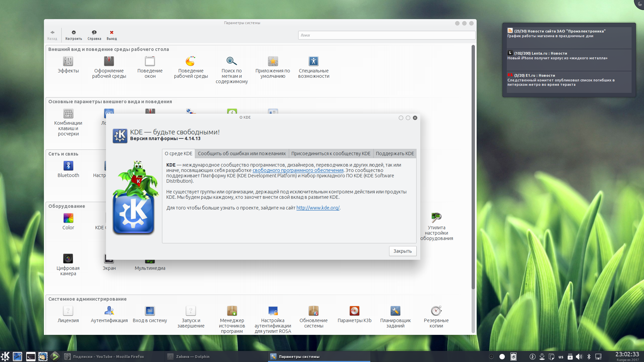Open the free software hyperlink
This screenshot has height=362, width=644.
tap(298, 170)
